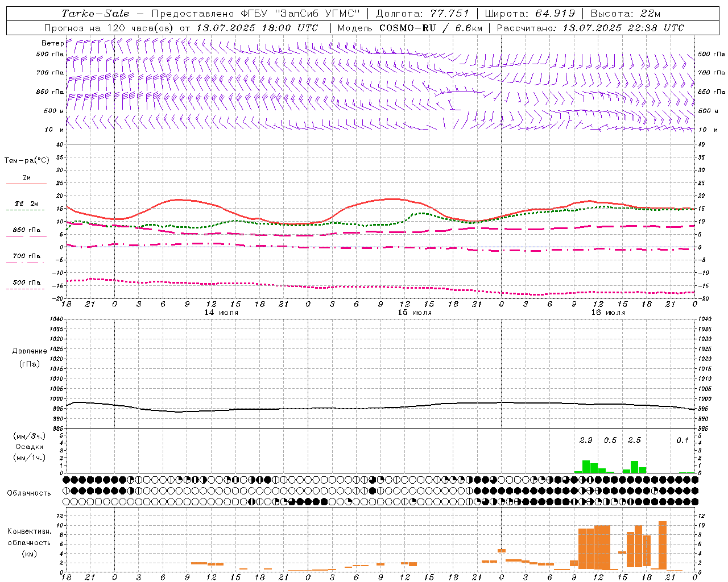Click the "Давление" pressure panel label

pyautogui.click(x=30, y=351)
